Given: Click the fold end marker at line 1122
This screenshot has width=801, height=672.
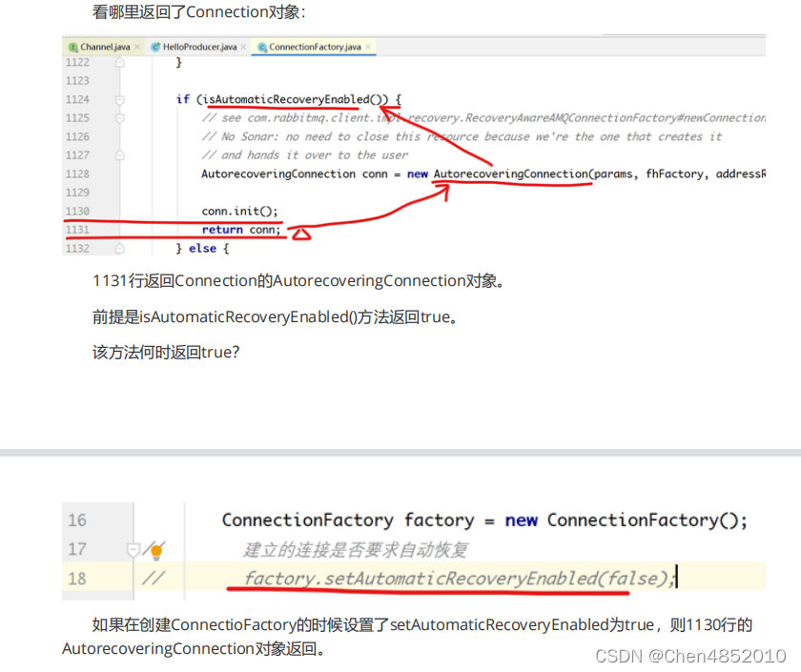Looking at the screenshot, I should pyautogui.click(x=119, y=63).
